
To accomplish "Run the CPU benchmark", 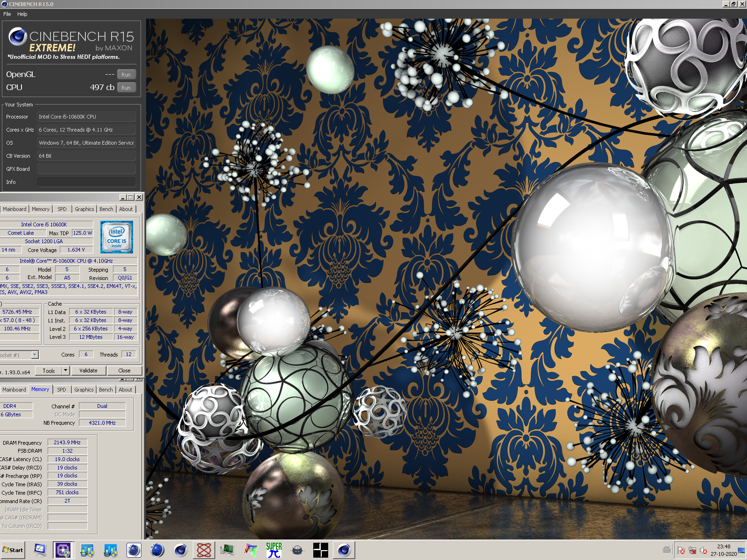I will pos(126,88).
